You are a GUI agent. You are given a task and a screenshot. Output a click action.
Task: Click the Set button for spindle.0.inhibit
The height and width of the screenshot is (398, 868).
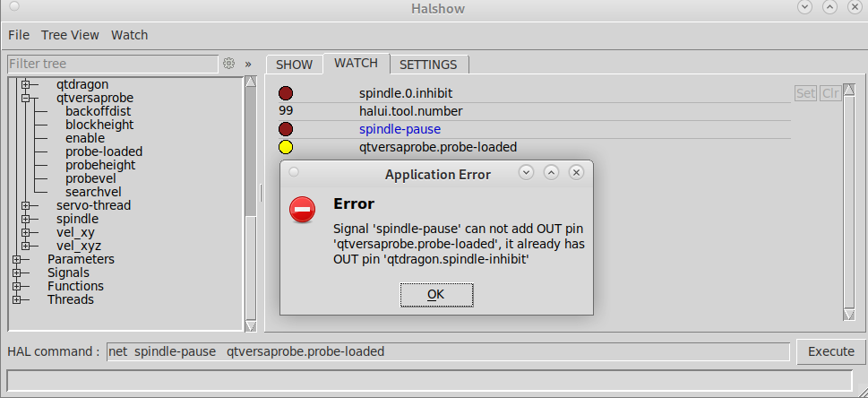pyautogui.click(x=805, y=93)
